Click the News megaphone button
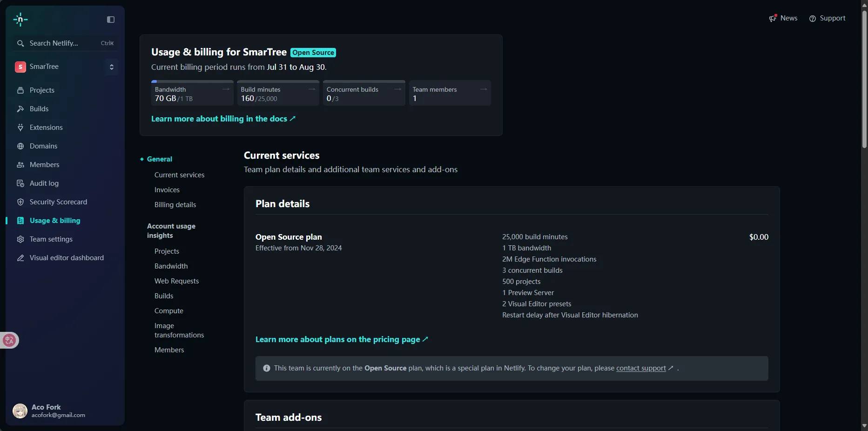The image size is (868, 431). (783, 18)
